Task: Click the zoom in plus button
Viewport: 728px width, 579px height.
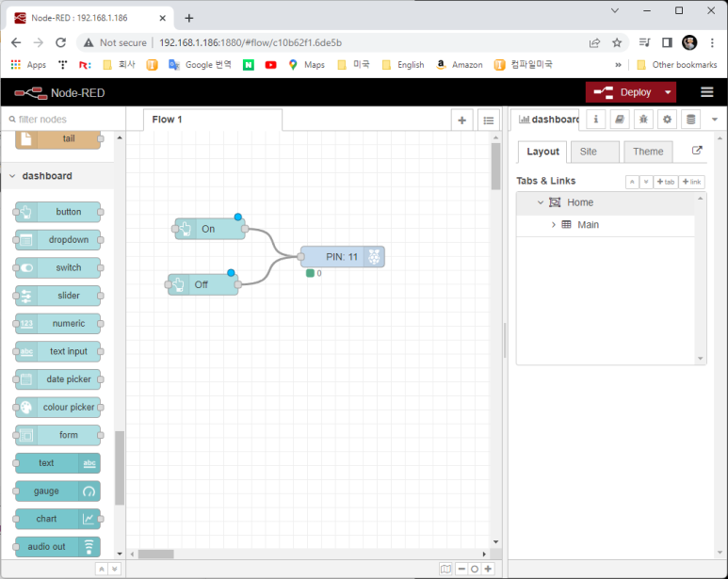Action: [x=488, y=569]
